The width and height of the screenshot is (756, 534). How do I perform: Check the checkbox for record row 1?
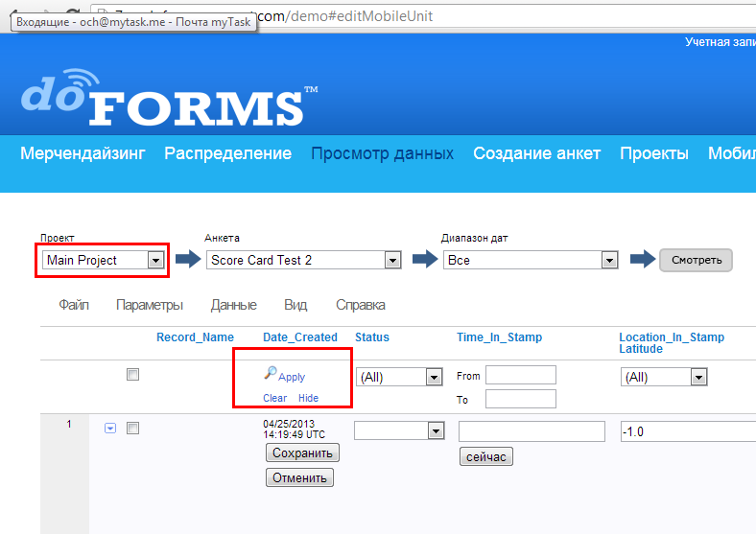[133, 429]
